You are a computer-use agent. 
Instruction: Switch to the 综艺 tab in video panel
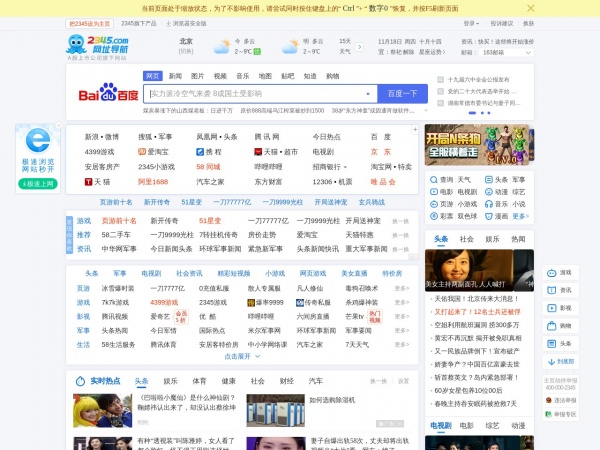tap(492, 426)
